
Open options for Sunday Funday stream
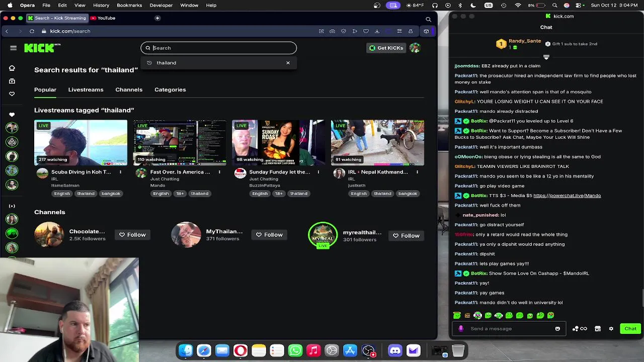coord(318,172)
